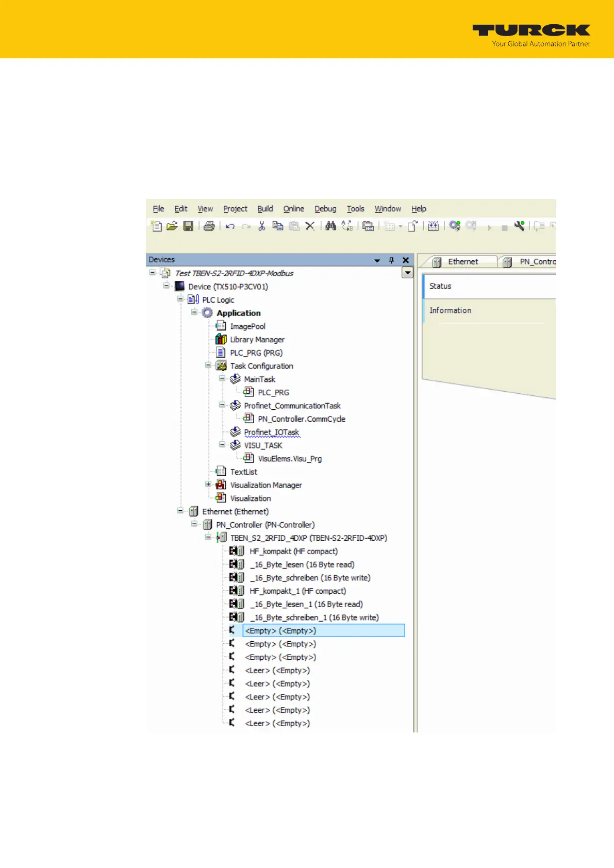
Task: Collapse the Task Configuration node
Action: tap(208, 365)
